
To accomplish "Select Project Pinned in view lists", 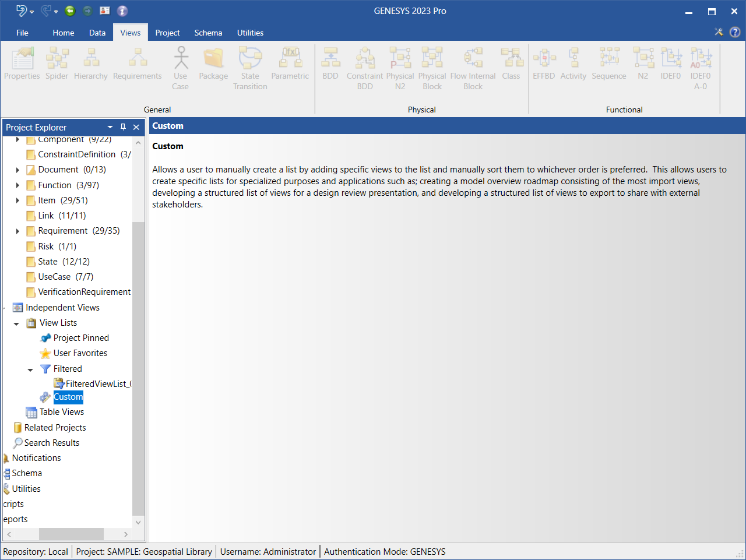I will click(x=81, y=338).
